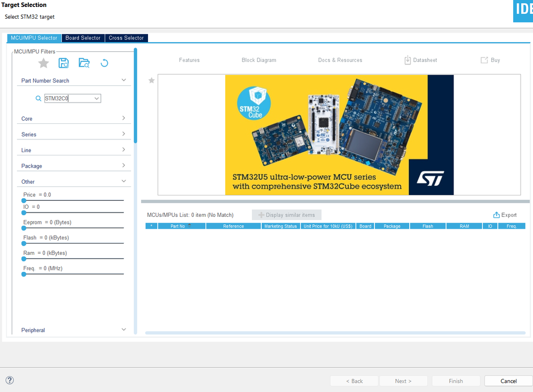
Task: Sort by the IO column header
Action: pyautogui.click(x=490, y=226)
